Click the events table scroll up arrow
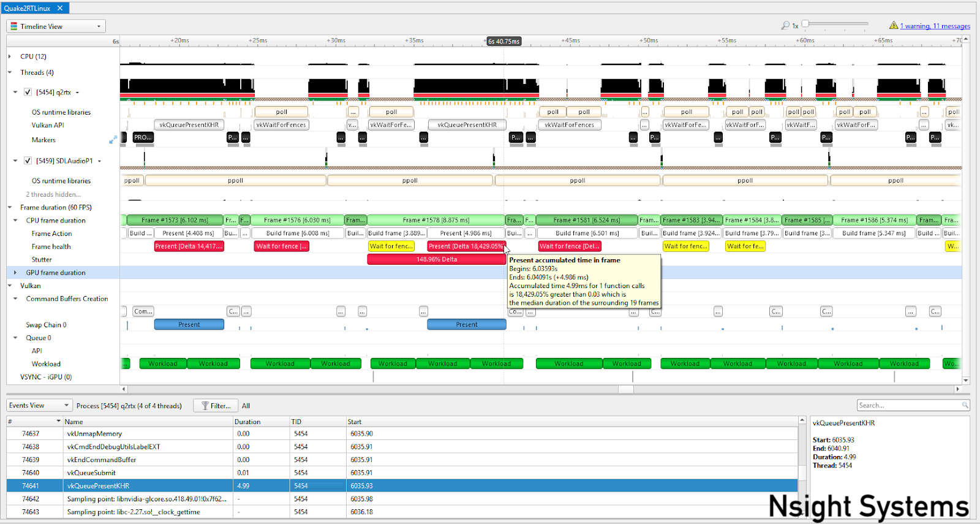980x524 pixels. point(802,420)
